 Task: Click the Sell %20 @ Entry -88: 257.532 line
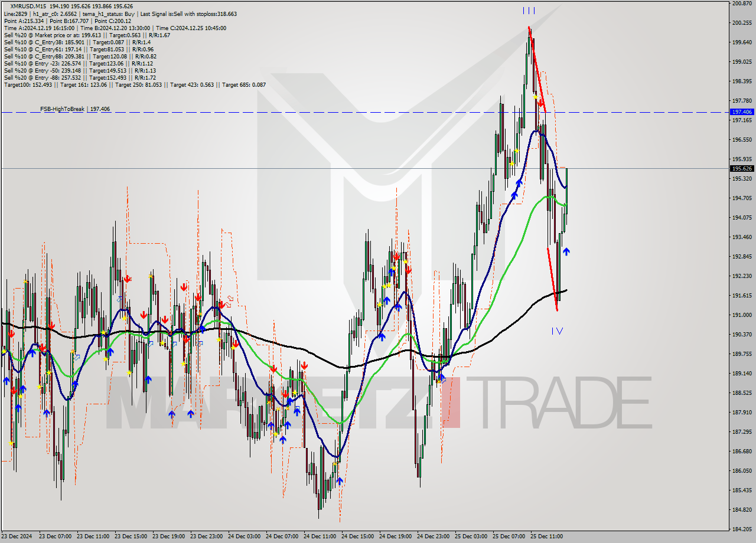(x=80, y=77)
